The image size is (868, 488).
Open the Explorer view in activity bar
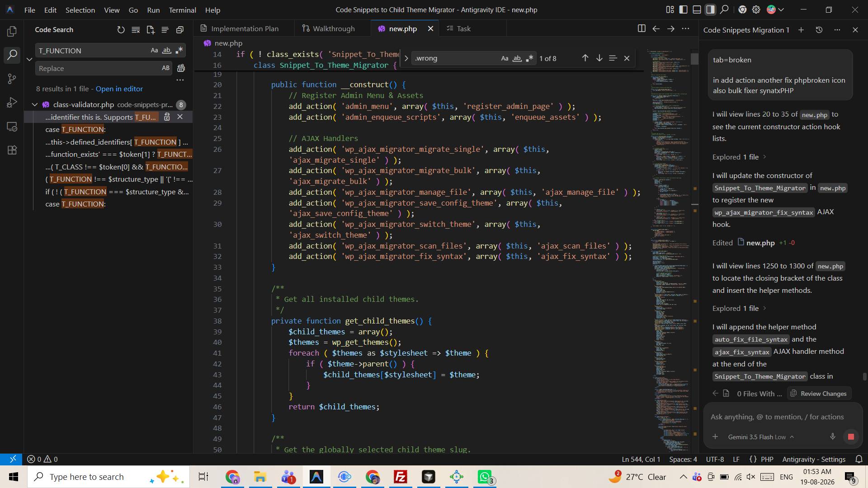pyautogui.click(x=12, y=31)
